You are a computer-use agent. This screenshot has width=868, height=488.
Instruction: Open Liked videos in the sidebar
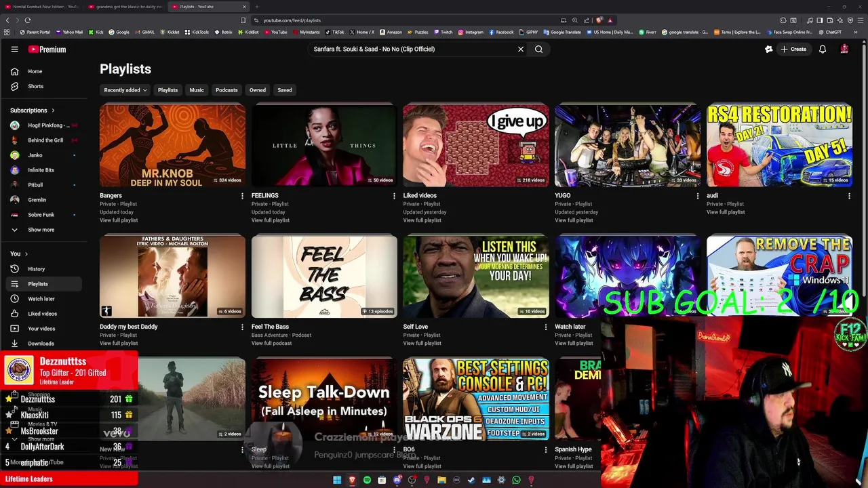pyautogui.click(x=44, y=314)
